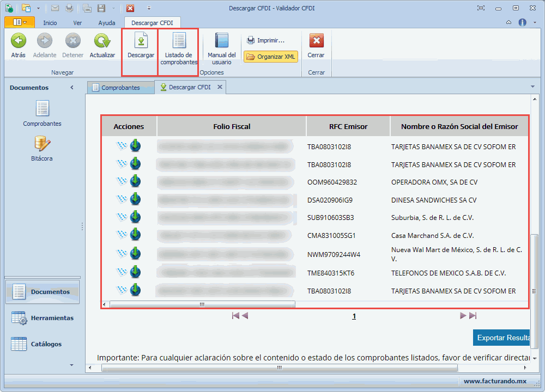Expand the navigation pane options arrow
Image resolution: width=545 pixels, height=392 pixels.
(x=71, y=364)
